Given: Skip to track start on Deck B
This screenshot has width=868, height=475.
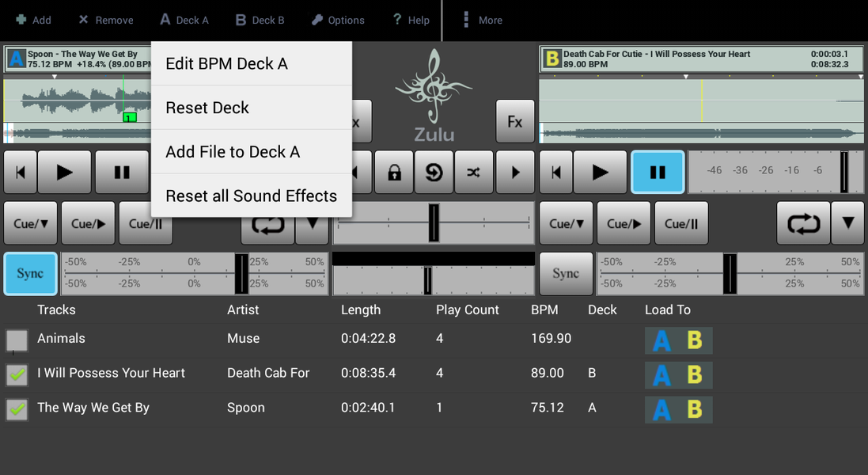Looking at the screenshot, I should (x=556, y=172).
